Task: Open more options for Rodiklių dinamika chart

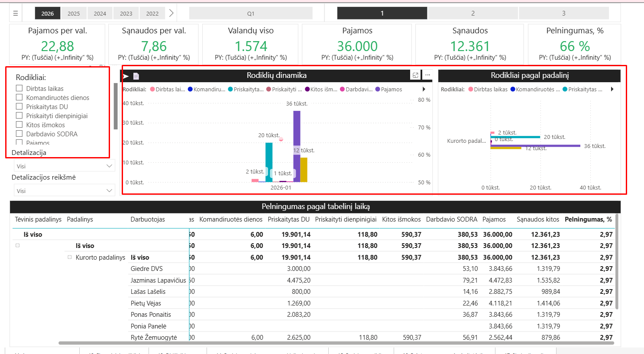Action: pos(427,75)
